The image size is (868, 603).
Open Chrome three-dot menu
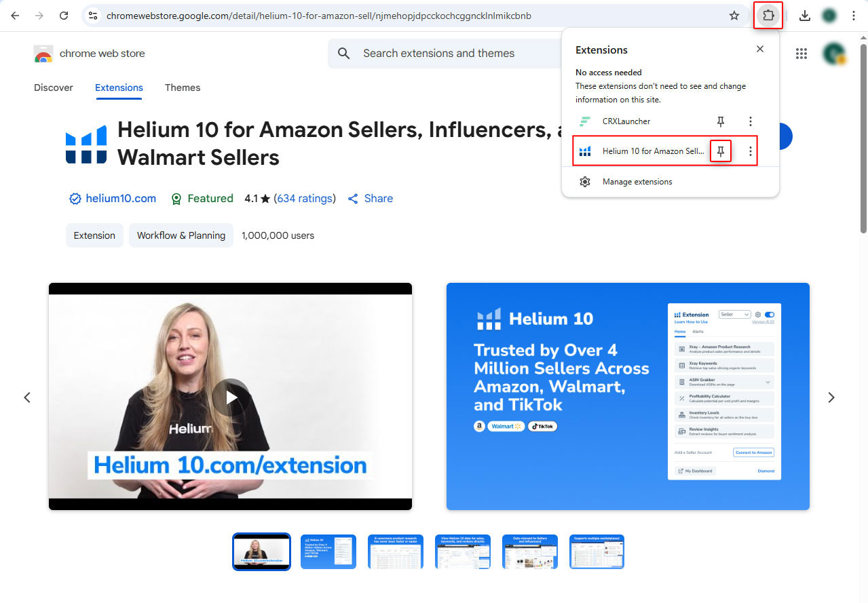pyautogui.click(x=854, y=16)
